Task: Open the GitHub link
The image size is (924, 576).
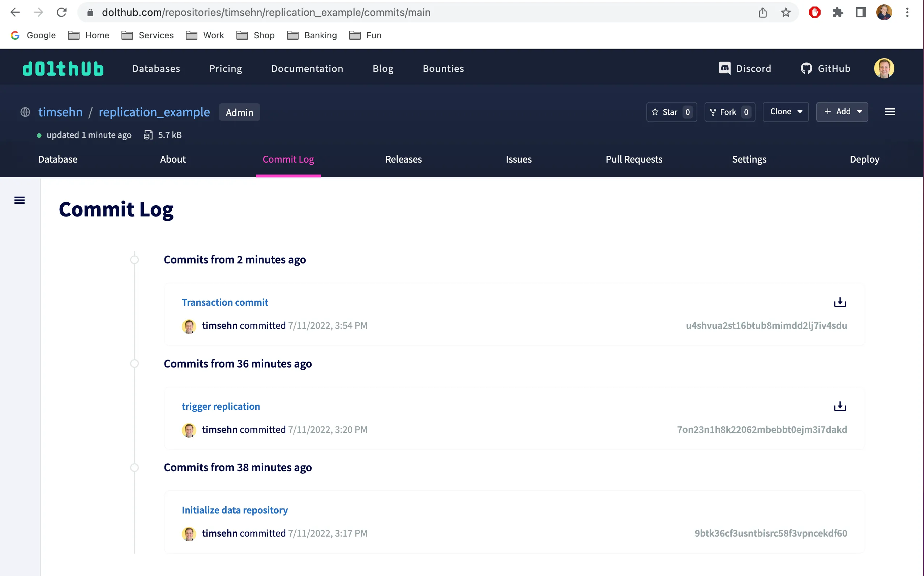Action: [825, 69]
